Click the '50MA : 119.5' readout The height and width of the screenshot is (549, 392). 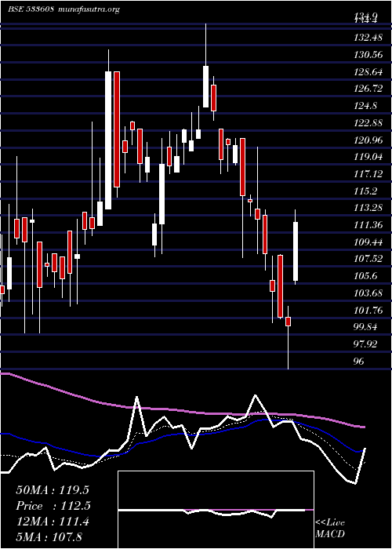click(53, 490)
